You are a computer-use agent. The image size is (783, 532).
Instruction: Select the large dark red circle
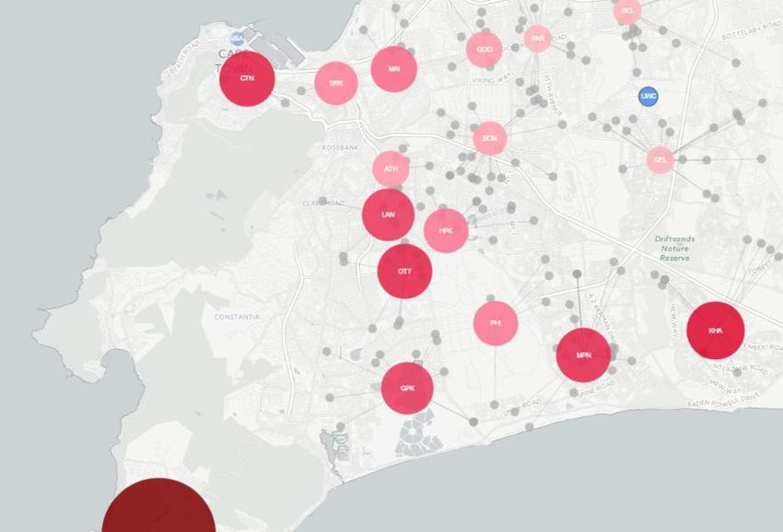158,505
